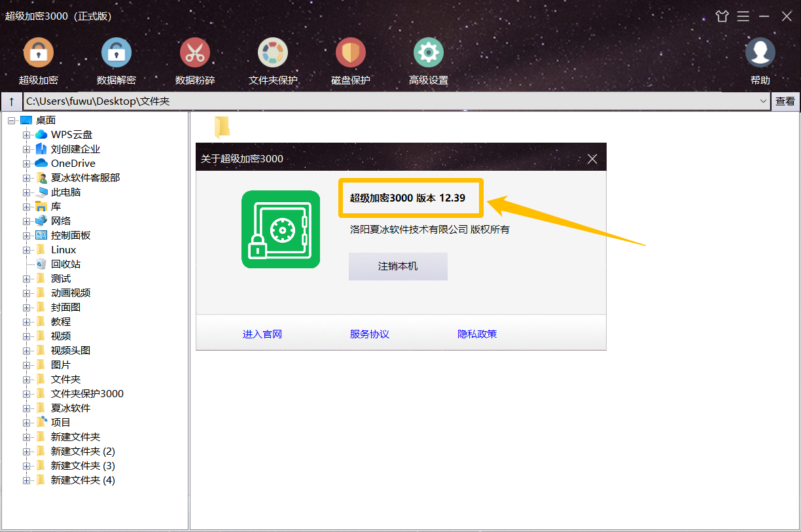801x532 pixels.
Task: Go up one directory with arrow button
Action: point(12,101)
